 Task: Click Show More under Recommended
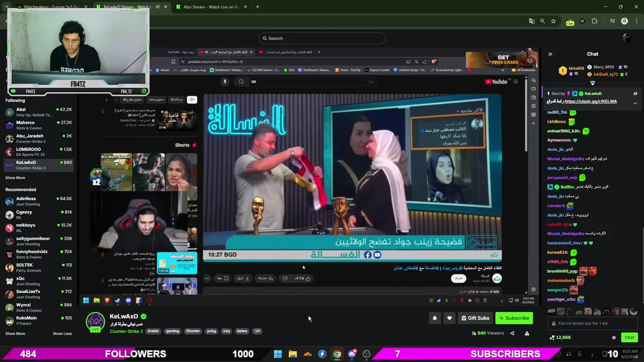point(15,333)
